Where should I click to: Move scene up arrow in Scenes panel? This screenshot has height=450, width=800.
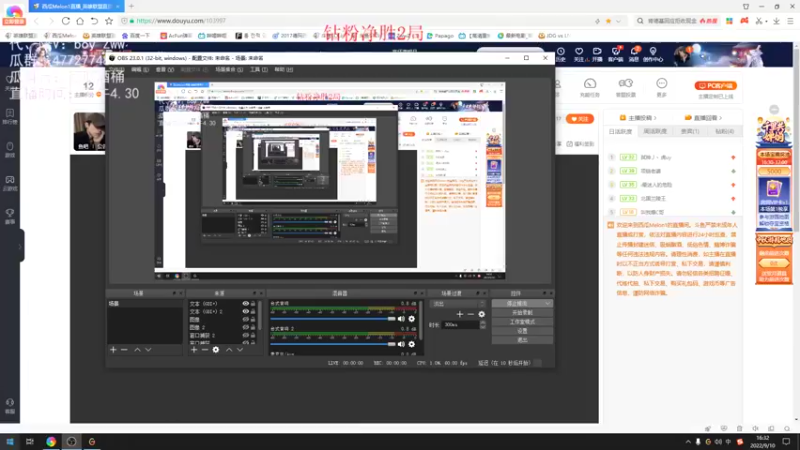137,350
